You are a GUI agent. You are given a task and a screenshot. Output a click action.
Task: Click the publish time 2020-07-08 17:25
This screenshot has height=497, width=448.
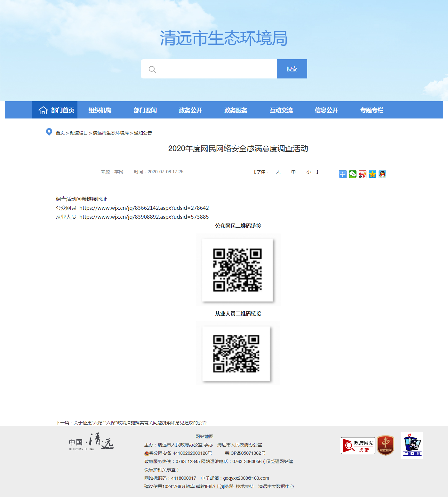(165, 172)
